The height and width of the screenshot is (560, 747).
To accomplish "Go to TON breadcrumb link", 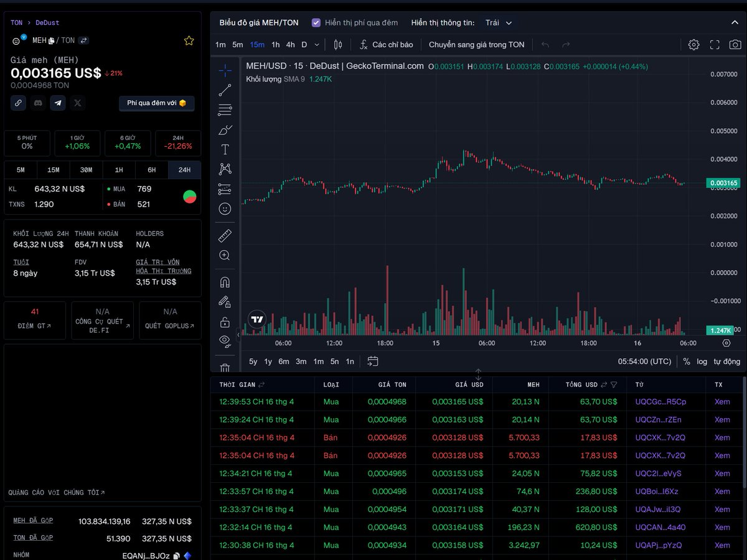I will coord(16,22).
